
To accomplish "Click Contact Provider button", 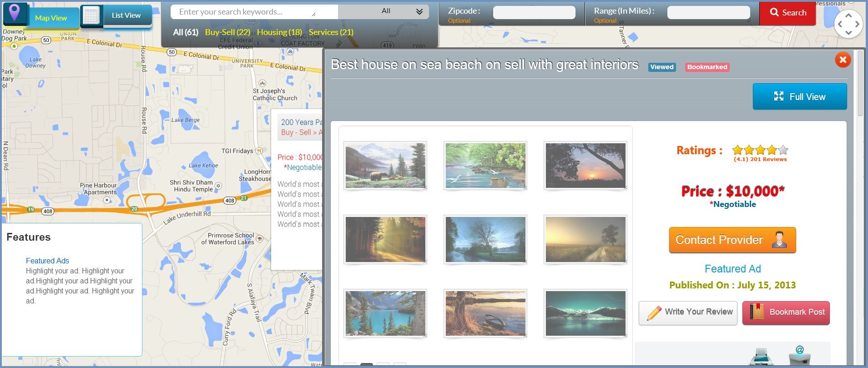I will tap(732, 240).
